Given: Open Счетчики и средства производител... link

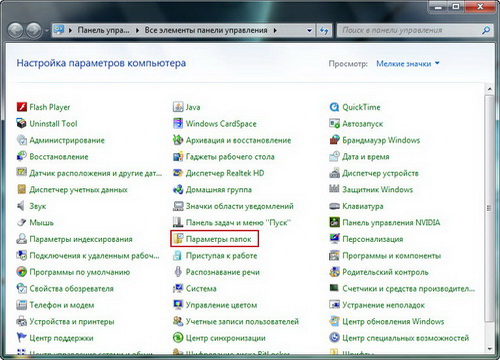Looking at the screenshot, I should pos(409,288).
